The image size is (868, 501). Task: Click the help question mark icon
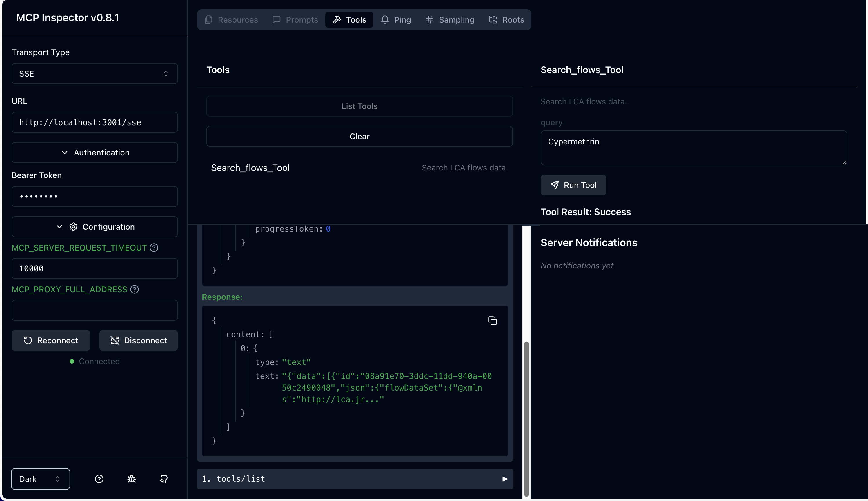(x=99, y=479)
